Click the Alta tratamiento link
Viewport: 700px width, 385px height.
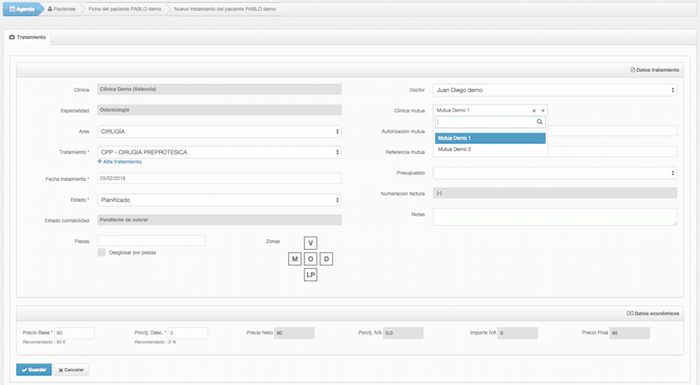point(119,162)
